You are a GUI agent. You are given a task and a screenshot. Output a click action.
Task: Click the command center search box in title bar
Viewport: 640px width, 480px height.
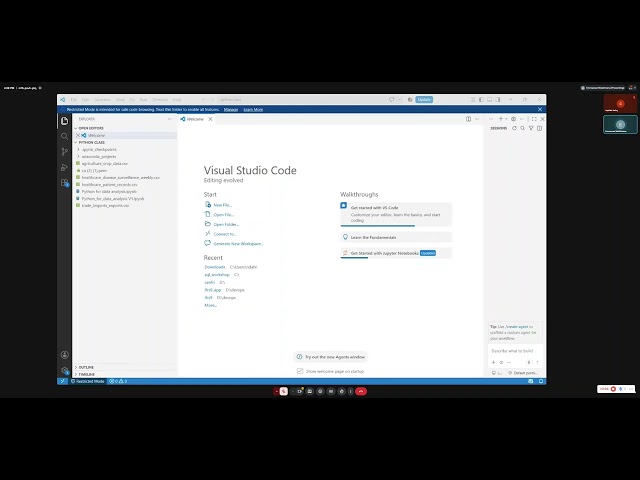(302, 100)
